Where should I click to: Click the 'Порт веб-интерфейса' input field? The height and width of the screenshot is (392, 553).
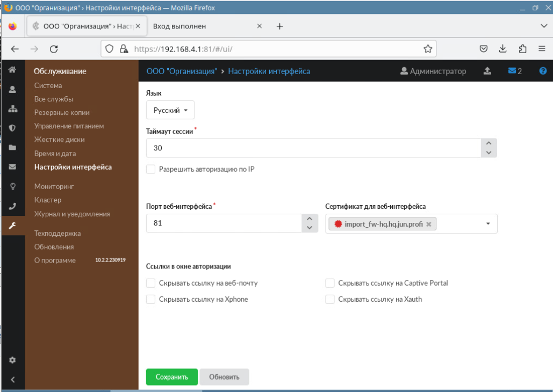click(224, 223)
